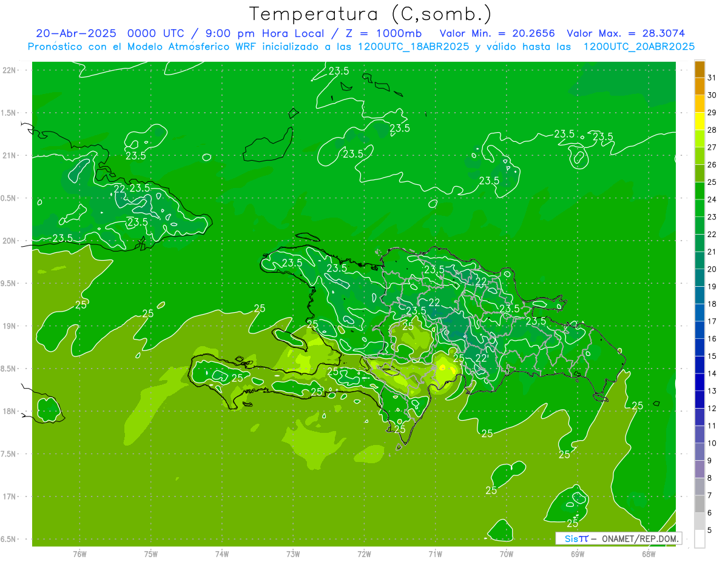Click the color bar band below 5

(x=699, y=539)
